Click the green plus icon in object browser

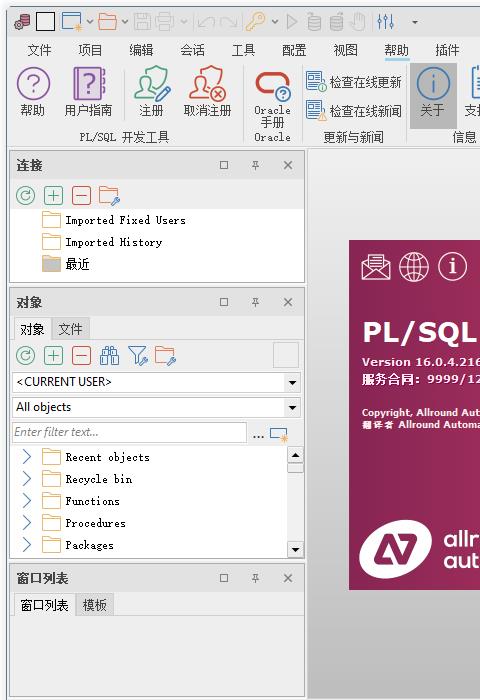coord(54,356)
